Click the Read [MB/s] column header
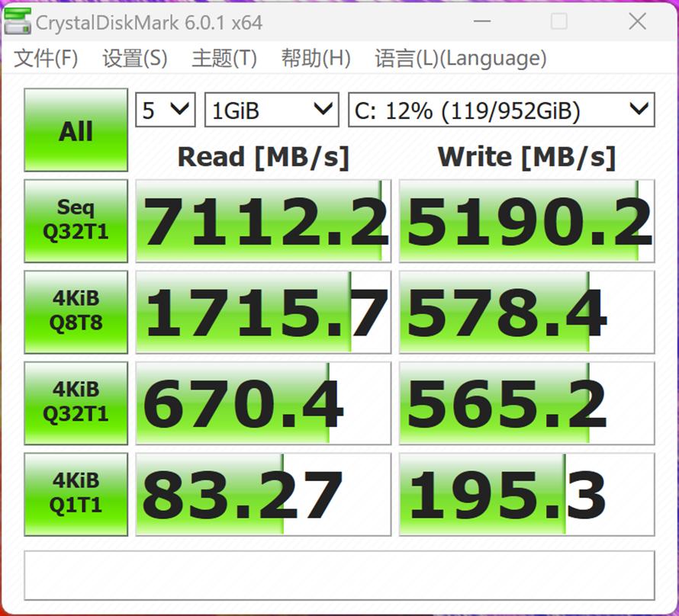 click(x=263, y=157)
